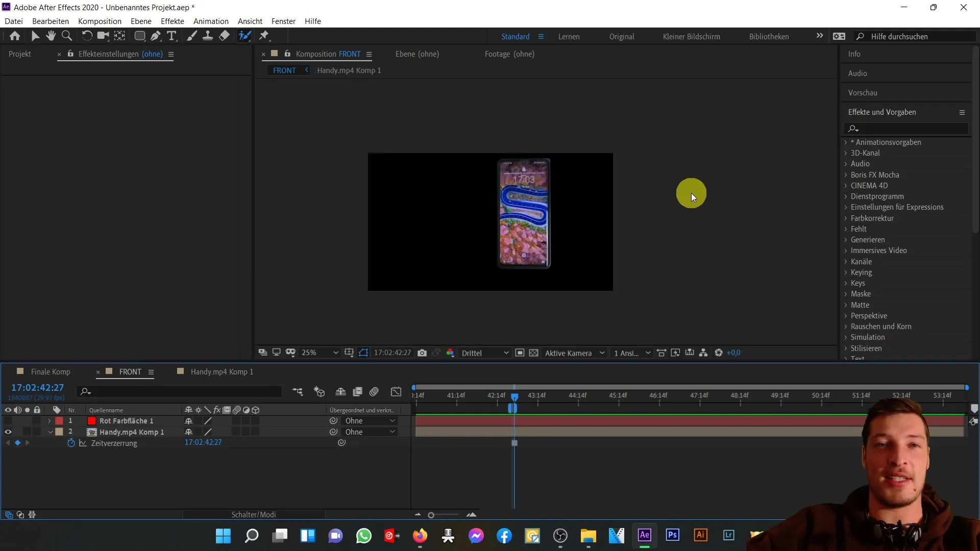Open the composition mini-flowchart icon
The height and width of the screenshot is (551, 980).
(x=298, y=392)
